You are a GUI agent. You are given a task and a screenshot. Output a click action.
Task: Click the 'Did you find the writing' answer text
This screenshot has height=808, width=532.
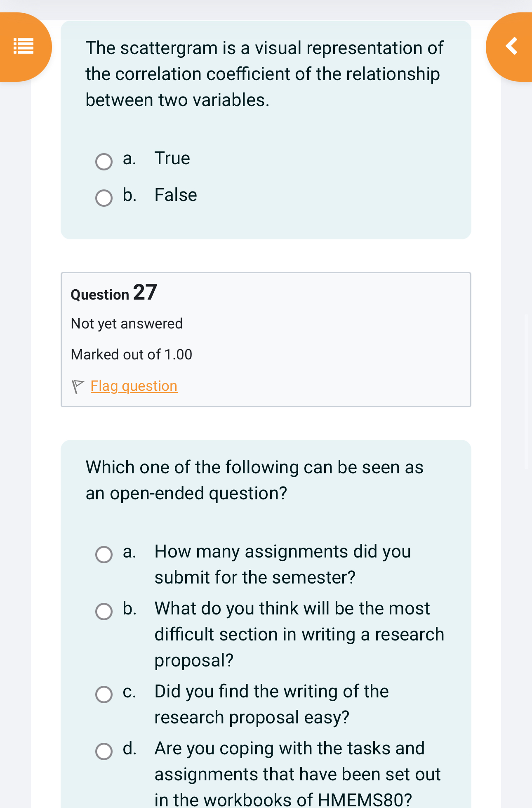[x=271, y=704]
